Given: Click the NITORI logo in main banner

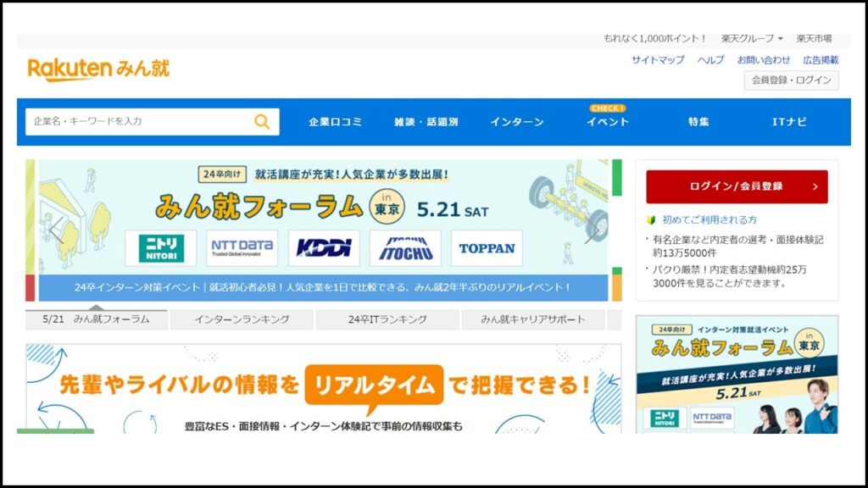Looking at the screenshot, I should coord(160,248).
